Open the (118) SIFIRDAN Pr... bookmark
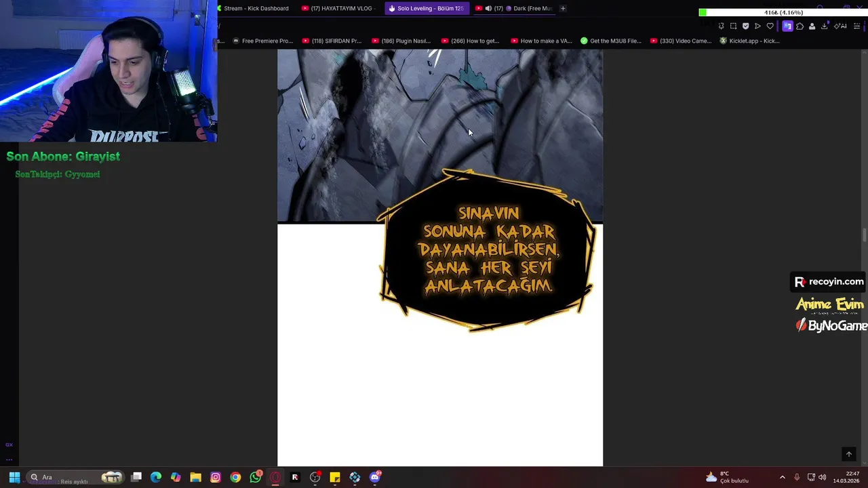The width and height of the screenshot is (868, 488). [x=332, y=41]
